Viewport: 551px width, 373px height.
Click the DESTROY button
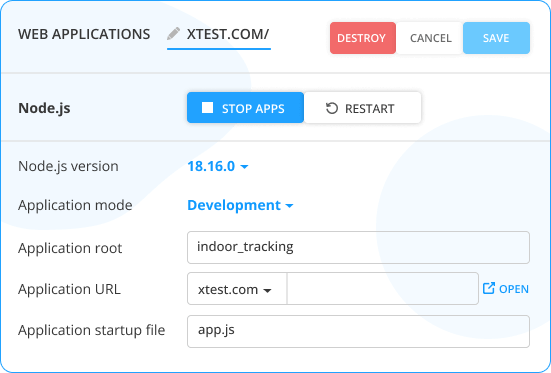pyautogui.click(x=363, y=38)
